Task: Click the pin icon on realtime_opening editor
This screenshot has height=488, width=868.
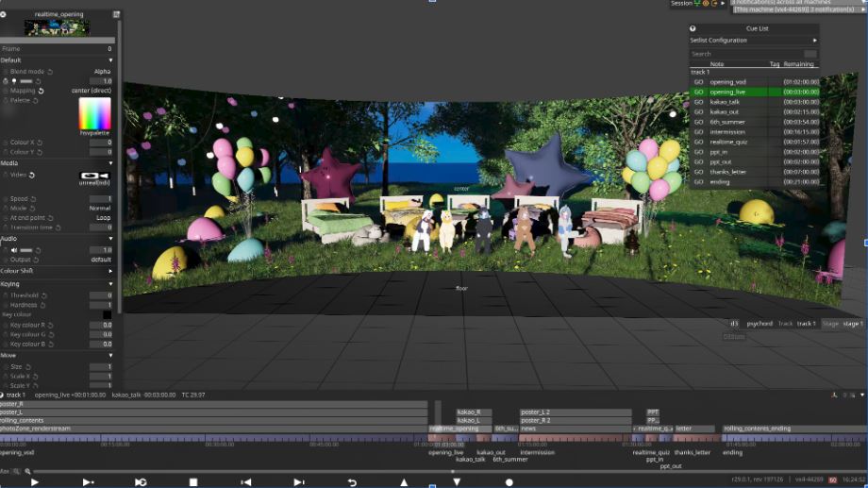Action: point(116,14)
